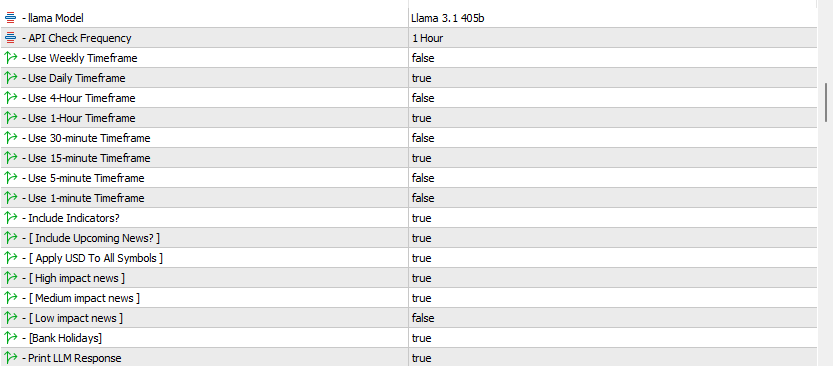Click the arrow icon beside Include Indicators?
Image resolution: width=833 pixels, height=366 pixels.
(x=10, y=218)
